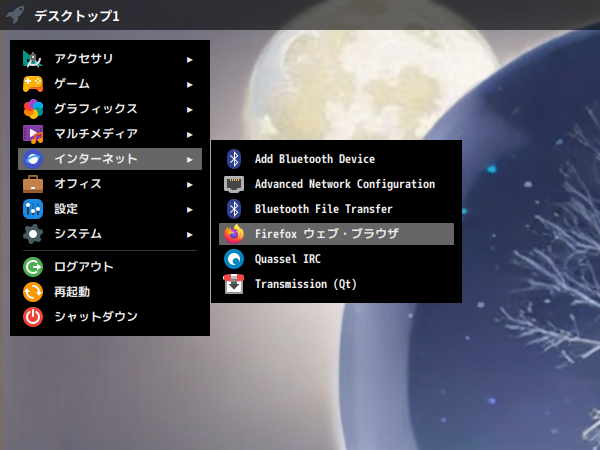Click the インターネット globe icon
600x450 pixels.
click(x=33, y=159)
